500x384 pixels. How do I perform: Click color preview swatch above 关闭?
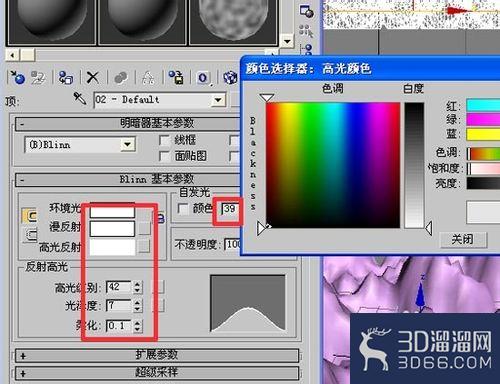(x=483, y=212)
